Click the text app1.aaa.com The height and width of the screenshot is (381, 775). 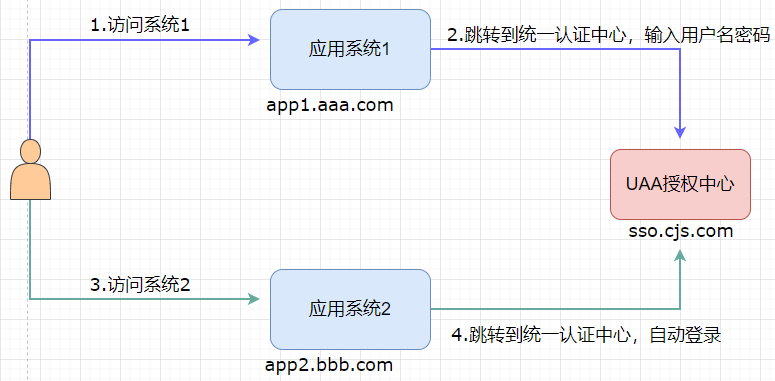pyautogui.click(x=330, y=105)
